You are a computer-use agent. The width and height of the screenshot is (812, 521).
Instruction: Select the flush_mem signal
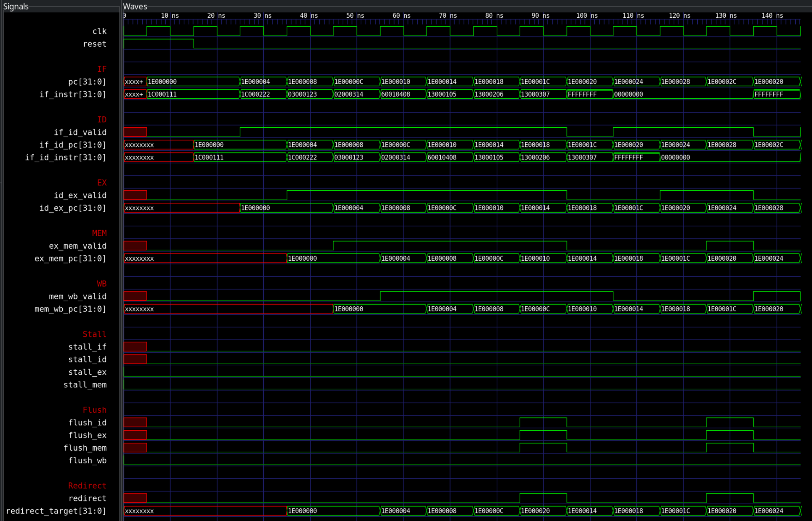[x=85, y=448]
